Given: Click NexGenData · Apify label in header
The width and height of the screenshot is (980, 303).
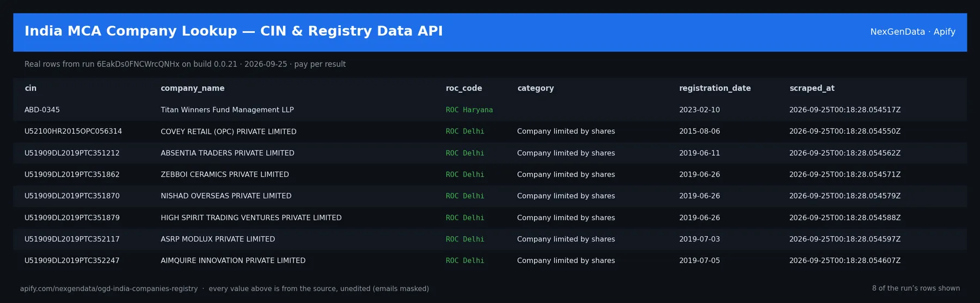Looking at the screenshot, I should coord(912,32).
